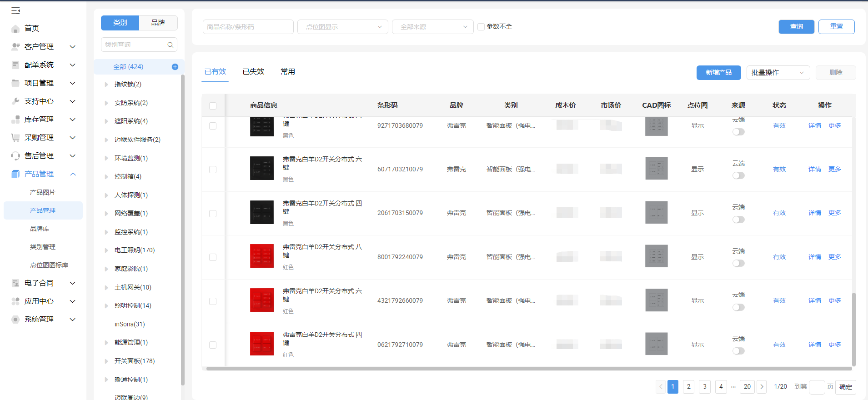Go to page 3
868x400 pixels.
pos(705,387)
